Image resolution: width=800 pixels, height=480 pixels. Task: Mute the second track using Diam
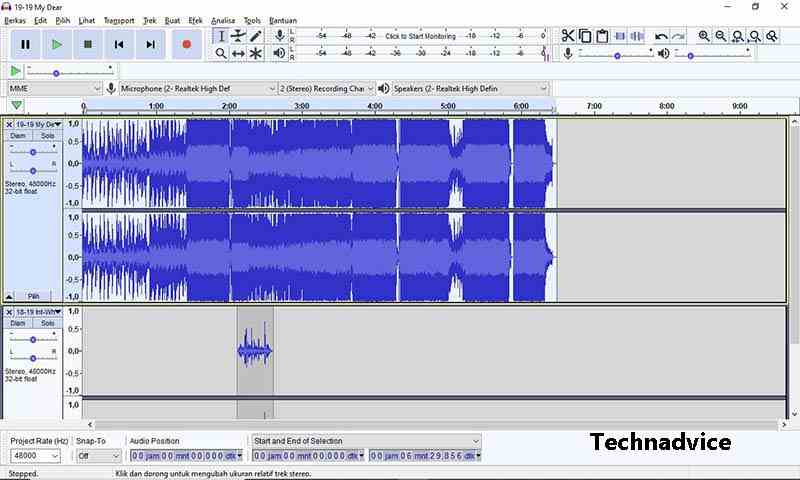(18, 323)
